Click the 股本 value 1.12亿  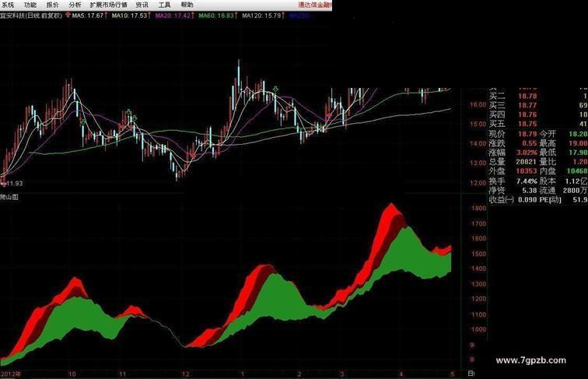point(577,181)
